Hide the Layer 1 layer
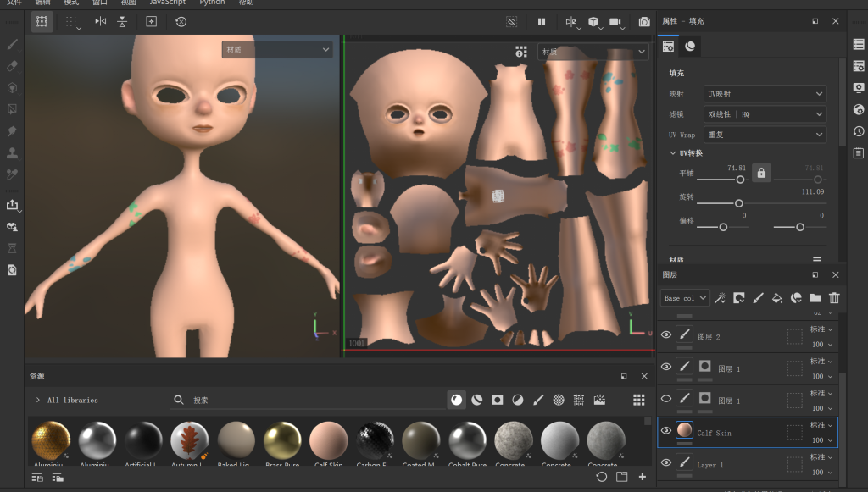This screenshot has width=868, height=492. tap(666, 462)
